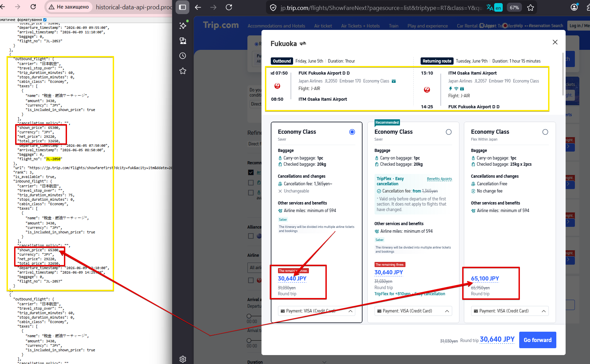Screen dimensions: 590x364
Task: Expand Payment VISA dropdown in Recommended card
Action: tap(413, 311)
